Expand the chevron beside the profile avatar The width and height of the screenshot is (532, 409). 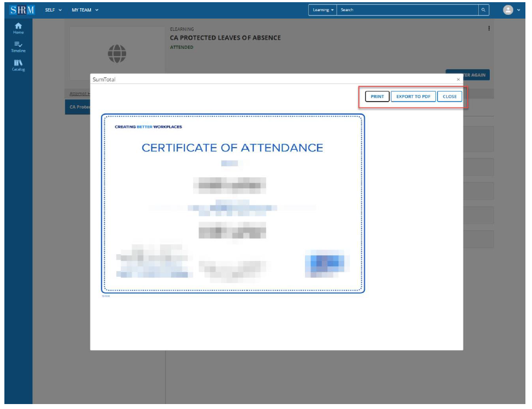pyautogui.click(x=518, y=9)
